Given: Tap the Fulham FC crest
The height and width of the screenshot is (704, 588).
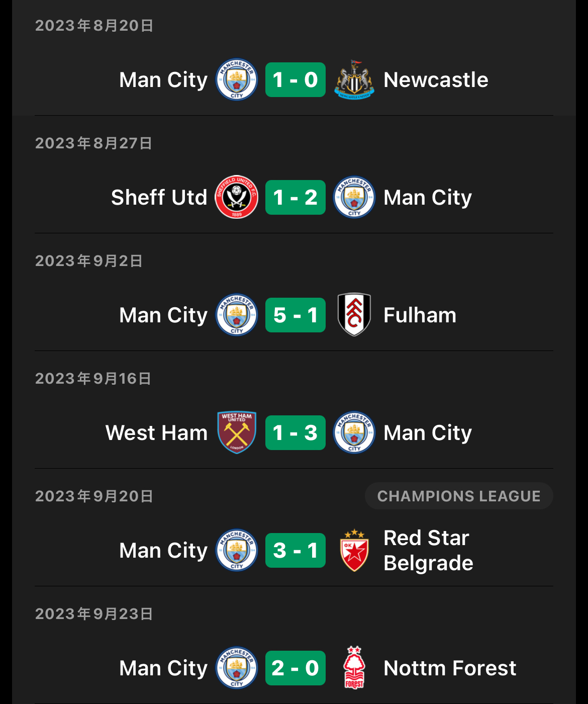Looking at the screenshot, I should 354,315.
